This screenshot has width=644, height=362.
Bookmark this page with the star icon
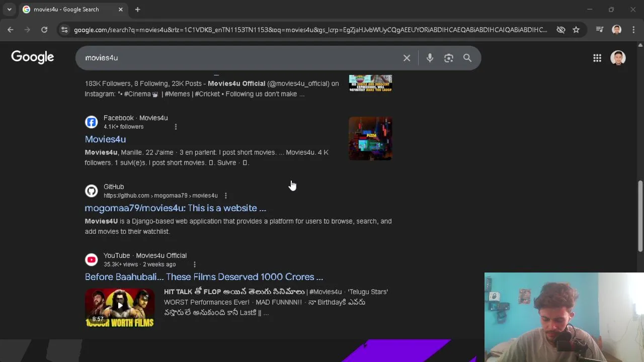pos(576,30)
